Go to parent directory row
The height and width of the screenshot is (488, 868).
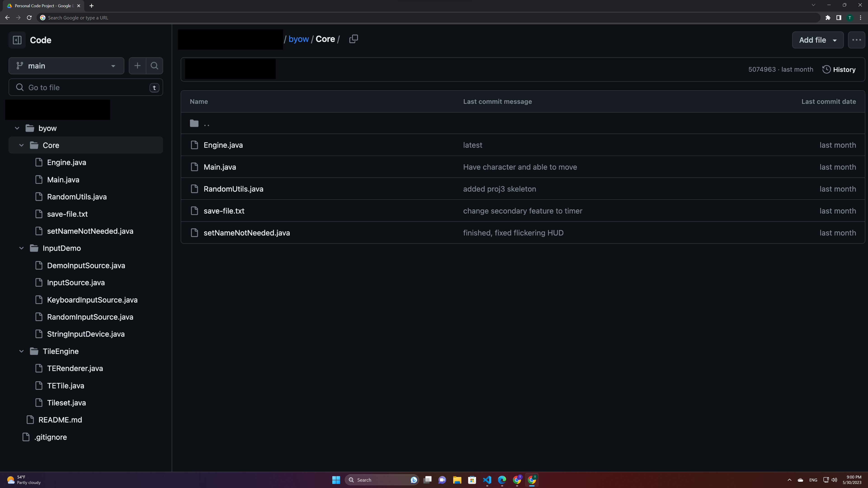point(207,124)
